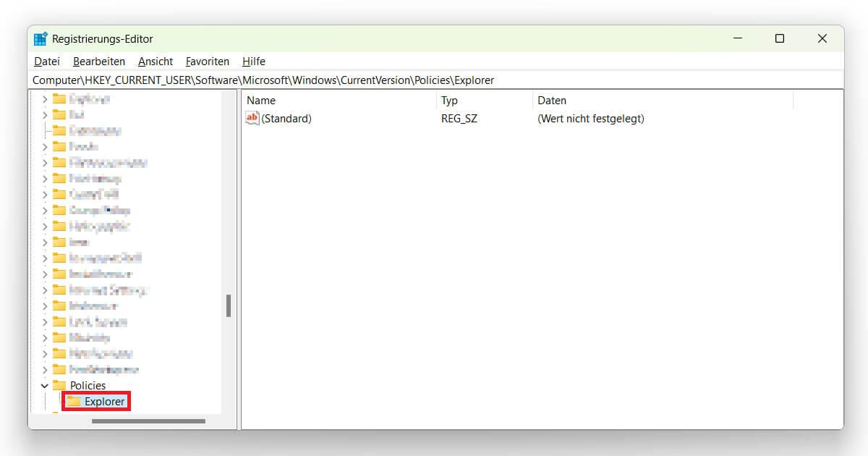Collapse the Policies key using its chevron

click(45, 385)
